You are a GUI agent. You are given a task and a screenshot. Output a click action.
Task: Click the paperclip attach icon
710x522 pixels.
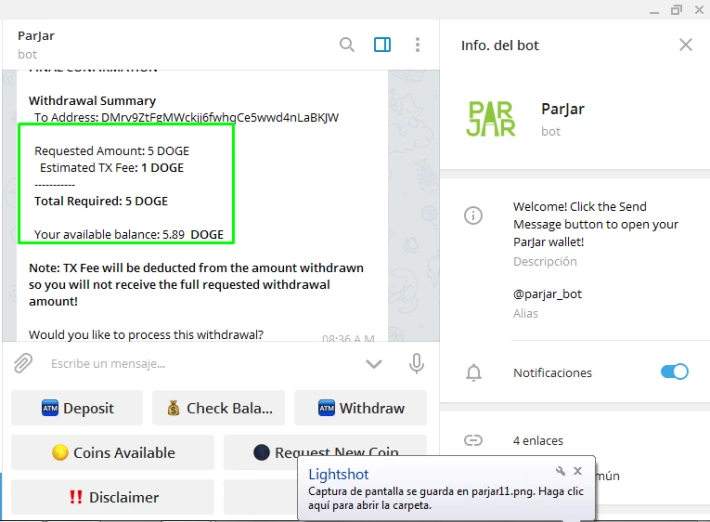(x=23, y=363)
